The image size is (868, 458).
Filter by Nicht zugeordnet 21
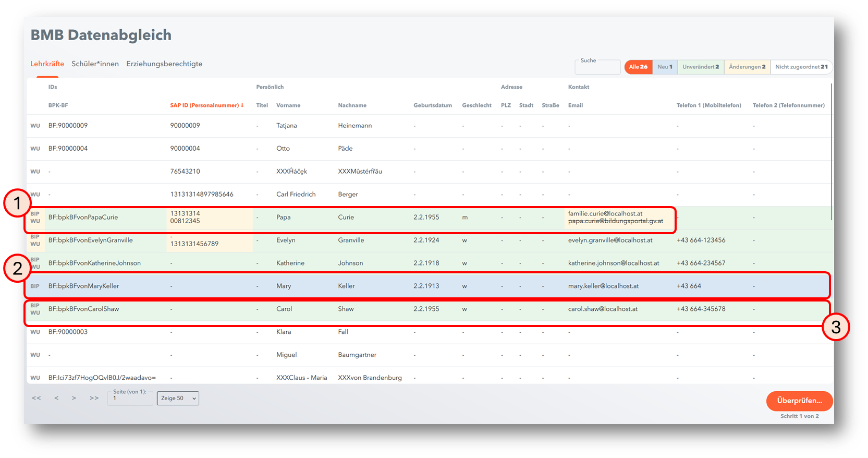(x=801, y=67)
